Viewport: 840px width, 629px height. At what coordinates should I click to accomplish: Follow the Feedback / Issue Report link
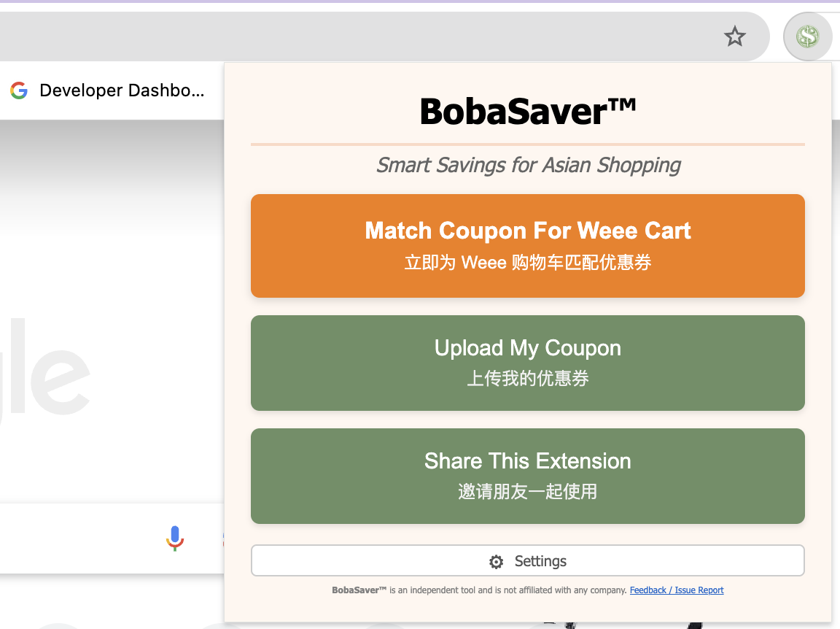tap(676, 590)
